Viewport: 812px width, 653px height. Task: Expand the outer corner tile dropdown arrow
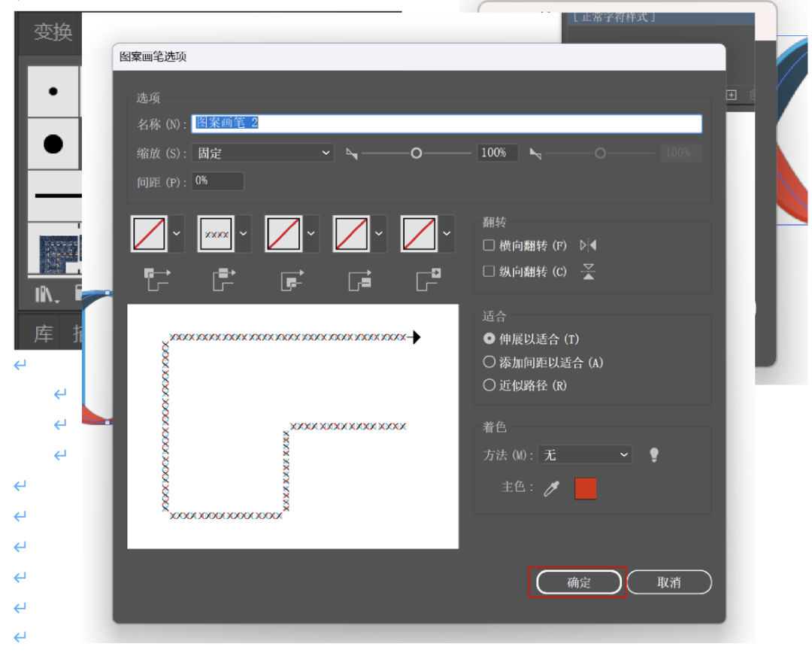177,234
